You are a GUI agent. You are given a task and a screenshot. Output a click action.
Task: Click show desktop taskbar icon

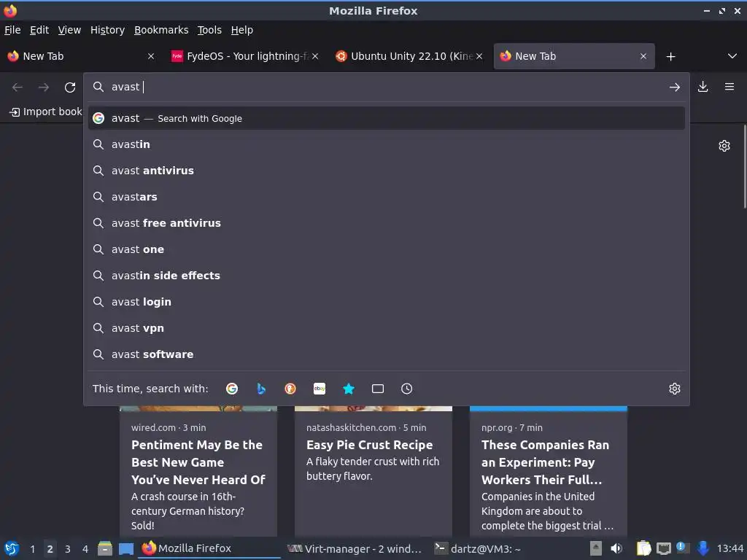coord(126,548)
